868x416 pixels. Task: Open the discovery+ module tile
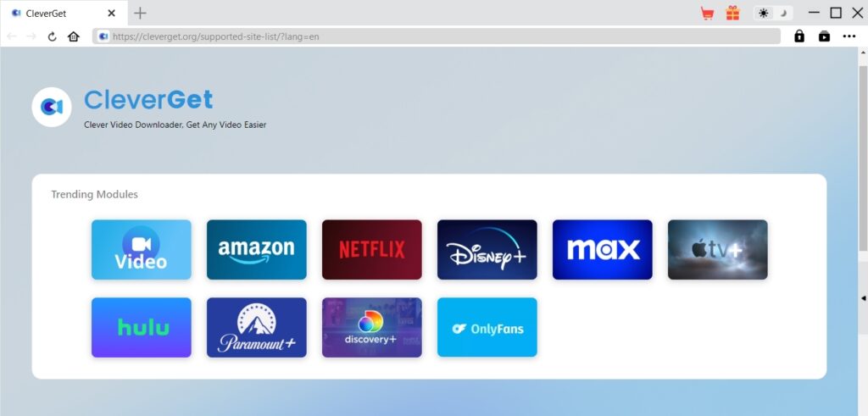pos(372,328)
